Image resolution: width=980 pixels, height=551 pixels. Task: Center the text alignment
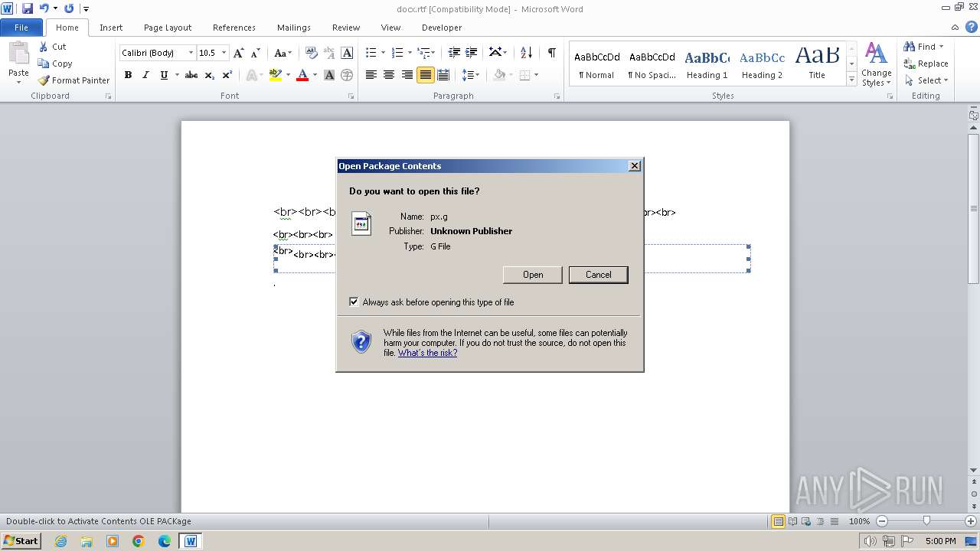pyautogui.click(x=389, y=75)
